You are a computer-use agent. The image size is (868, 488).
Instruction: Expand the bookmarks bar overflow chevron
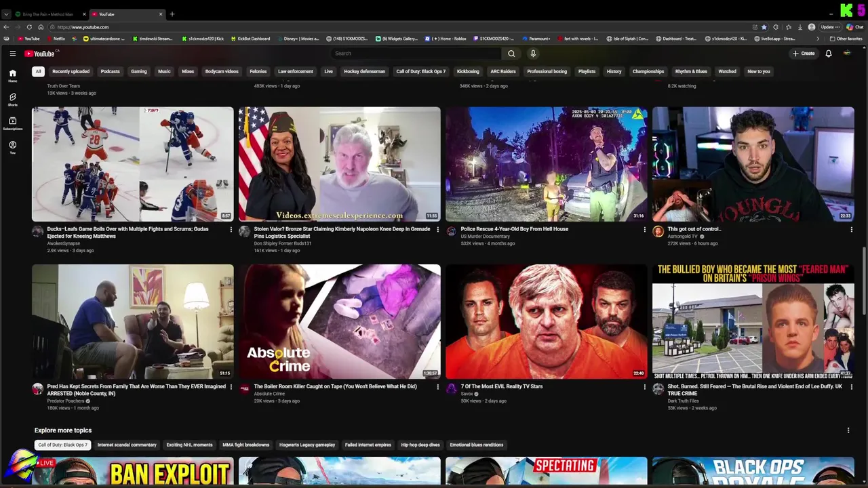(x=817, y=39)
